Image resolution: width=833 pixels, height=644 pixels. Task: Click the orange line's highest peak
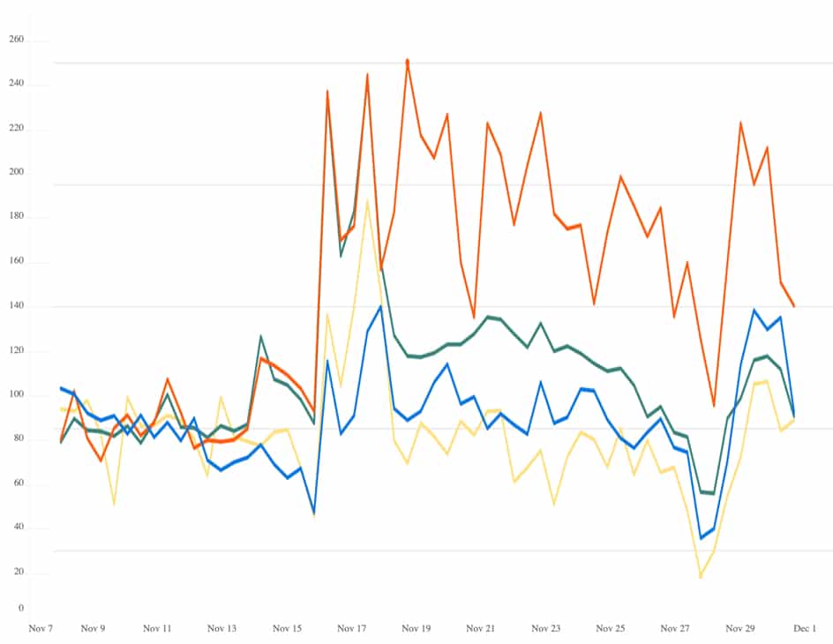click(x=407, y=60)
